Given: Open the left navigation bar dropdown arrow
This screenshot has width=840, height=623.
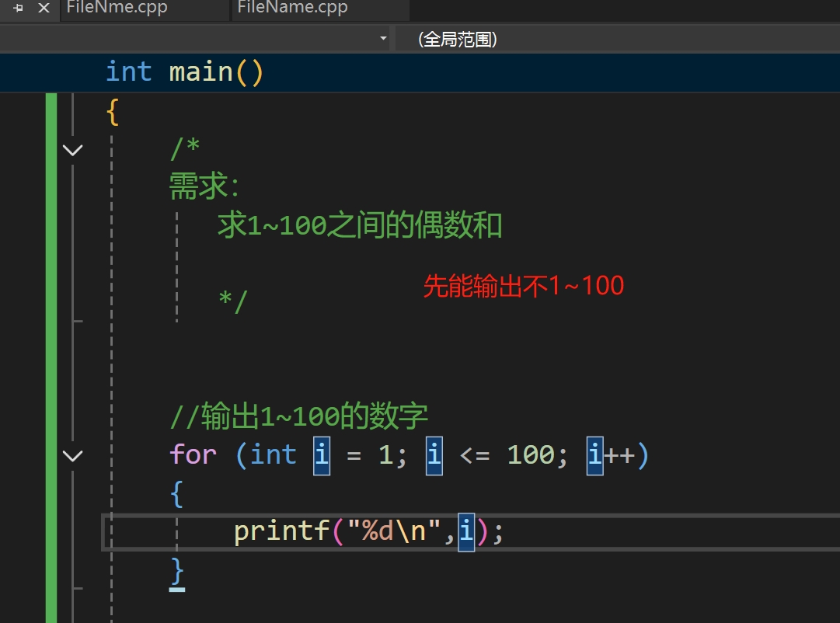Looking at the screenshot, I should pyautogui.click(x=383, y=39).
